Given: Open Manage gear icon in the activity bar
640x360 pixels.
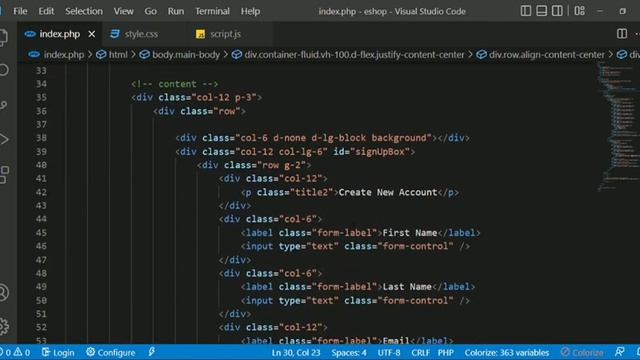Looking at the screenshot, I should click(3, 326).
